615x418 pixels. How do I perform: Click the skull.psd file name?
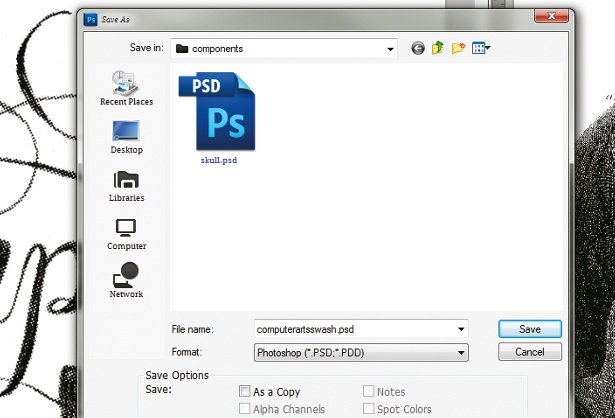219,160
